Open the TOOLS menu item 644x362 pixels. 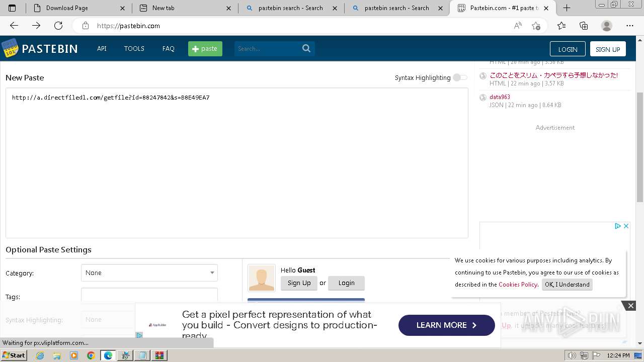pos(134,49)
